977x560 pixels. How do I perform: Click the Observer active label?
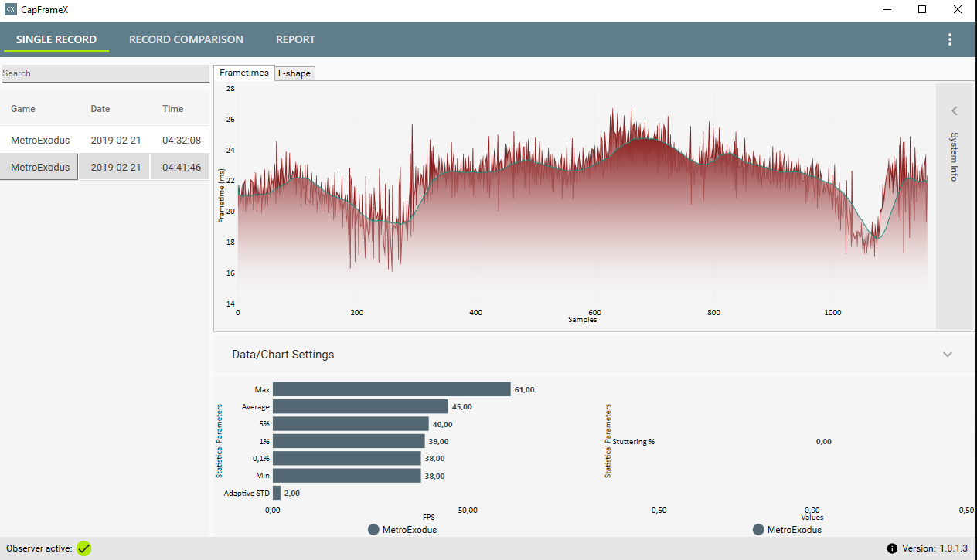click(x=39, y=548)
